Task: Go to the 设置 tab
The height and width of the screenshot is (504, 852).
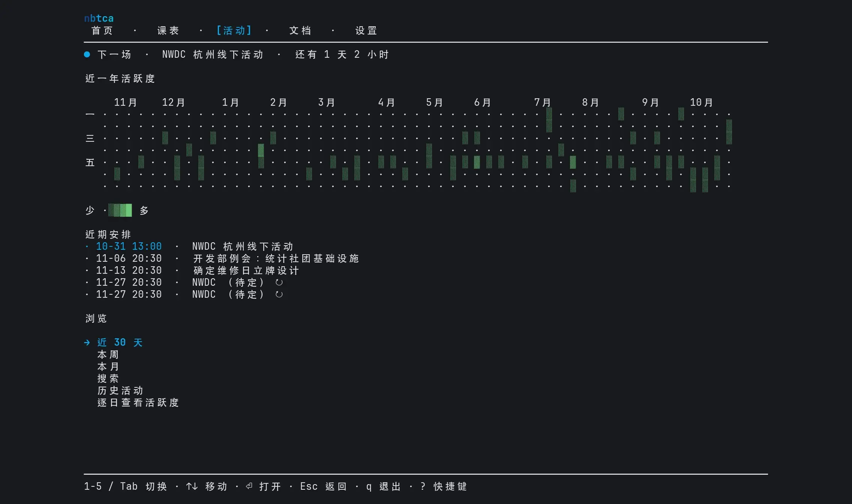Action: click(x=366, y=30)
